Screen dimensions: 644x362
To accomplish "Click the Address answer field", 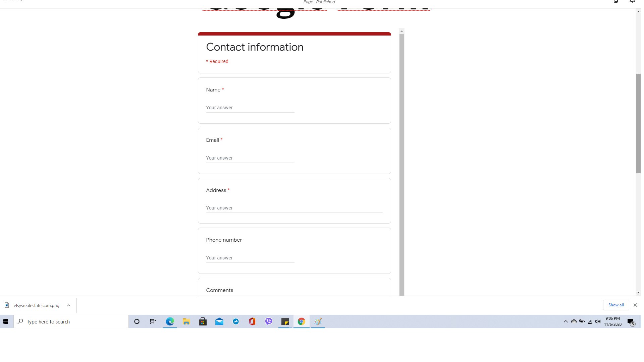I will [x=294, y=208].
